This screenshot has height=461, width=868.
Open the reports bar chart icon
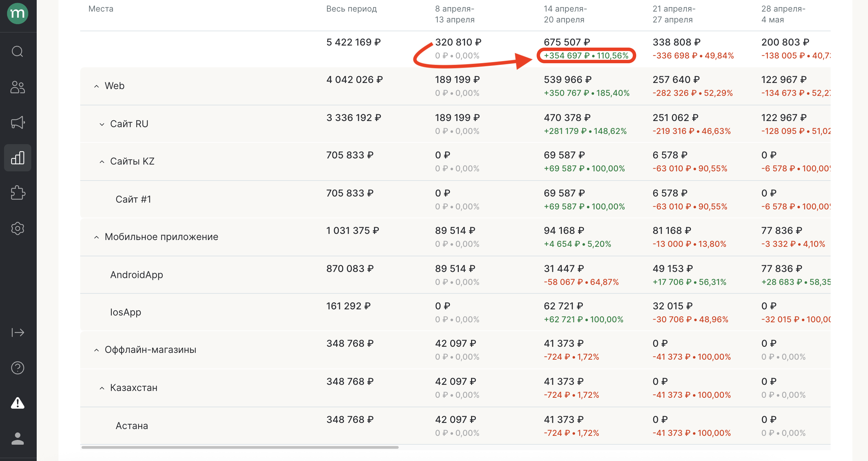pyautogui.click(x=18, y=158)
